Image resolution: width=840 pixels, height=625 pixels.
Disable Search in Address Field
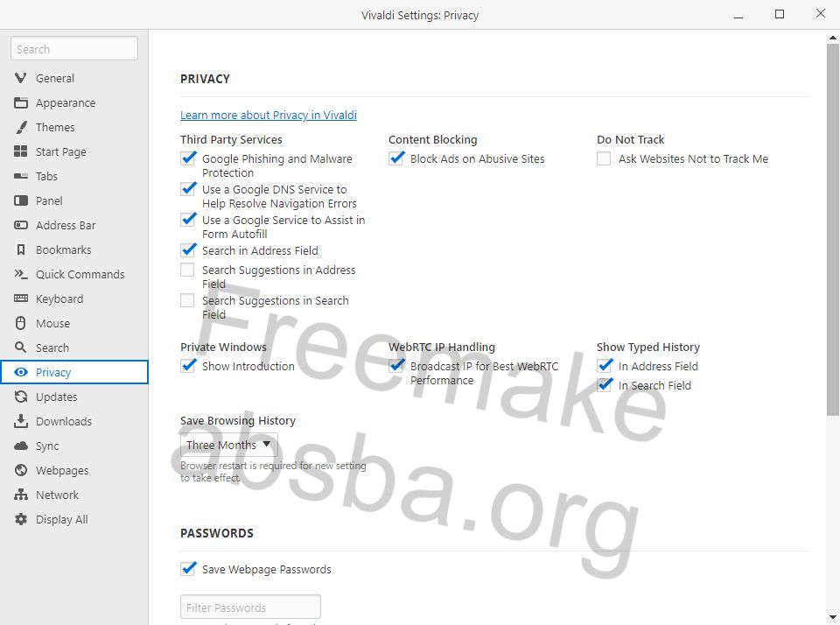pos(188,250)
